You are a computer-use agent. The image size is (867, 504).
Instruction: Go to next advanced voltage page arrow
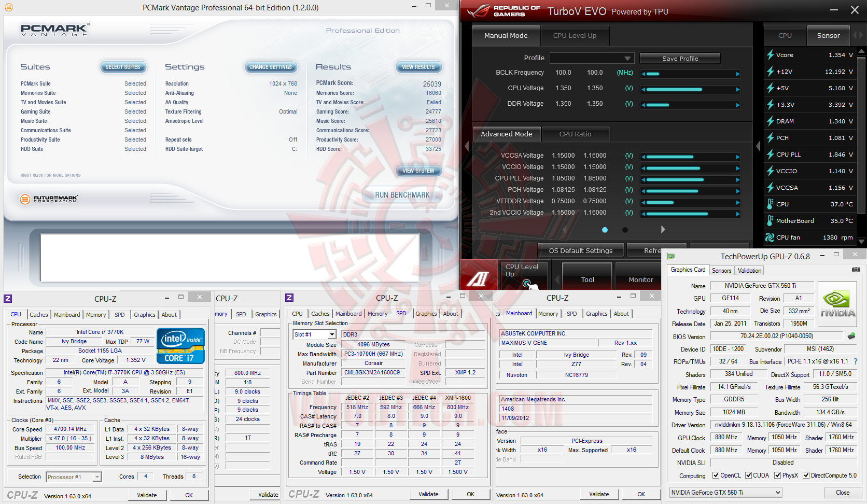click(x=663, y=229)
